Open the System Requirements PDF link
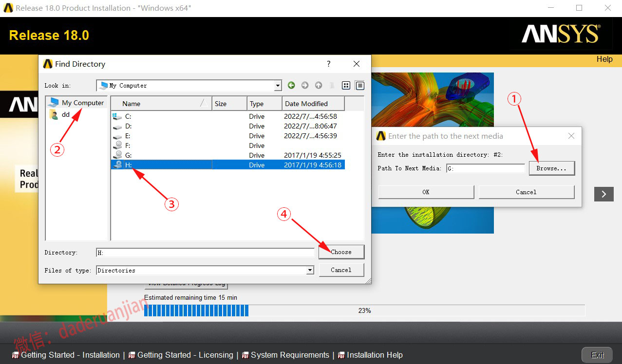 pos(285,355)
